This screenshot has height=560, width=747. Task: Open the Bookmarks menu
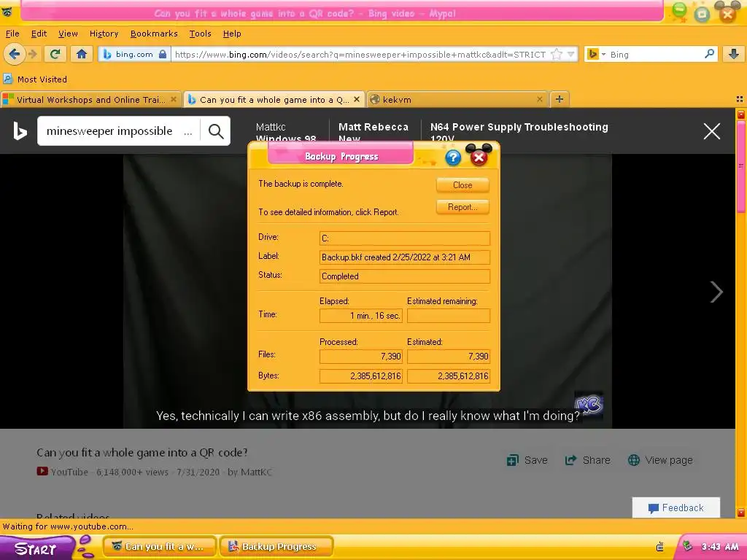tap(154, 34)
